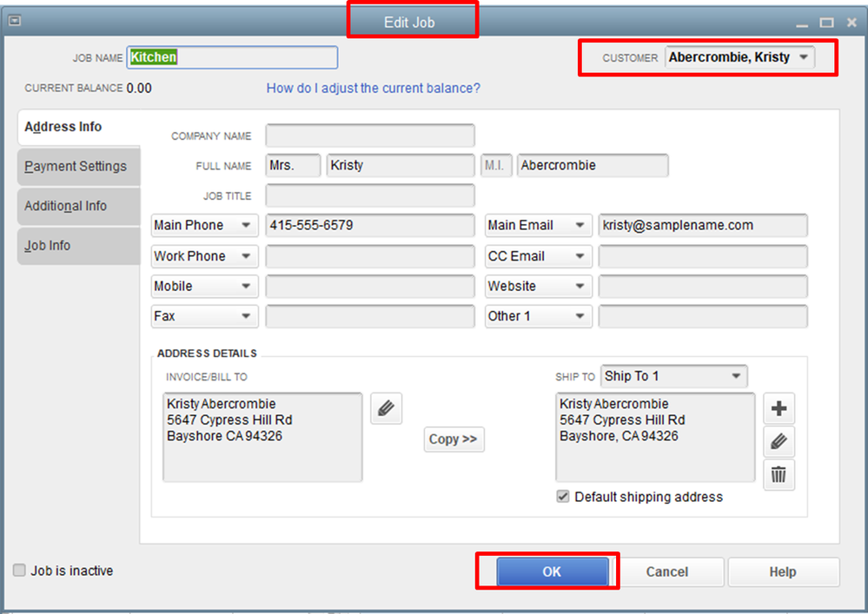
Task: Open the Main Phone type dropdown
Action: [x=204, y=225]
